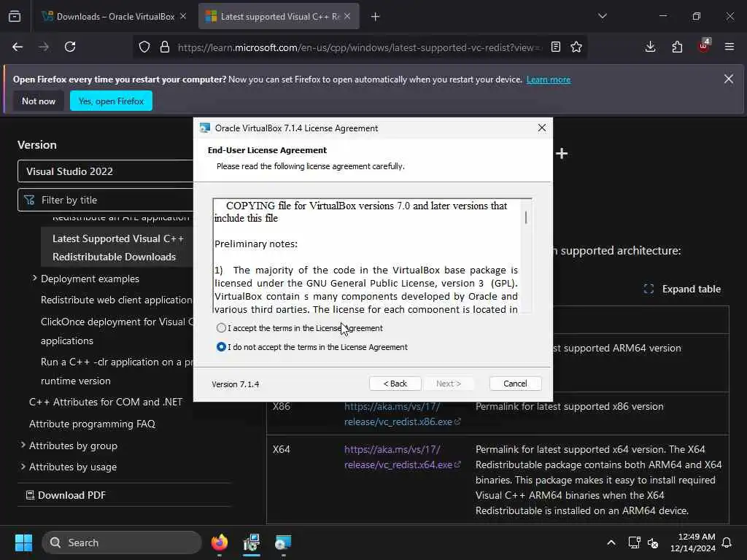The image size is (747, 560).
Task: Expand Attributes by usage node
Action: point(23,466)
